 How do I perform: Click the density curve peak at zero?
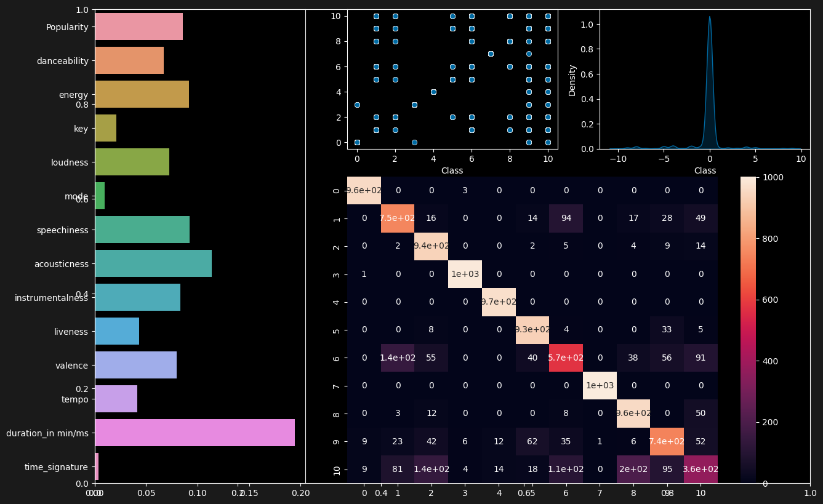709,17
